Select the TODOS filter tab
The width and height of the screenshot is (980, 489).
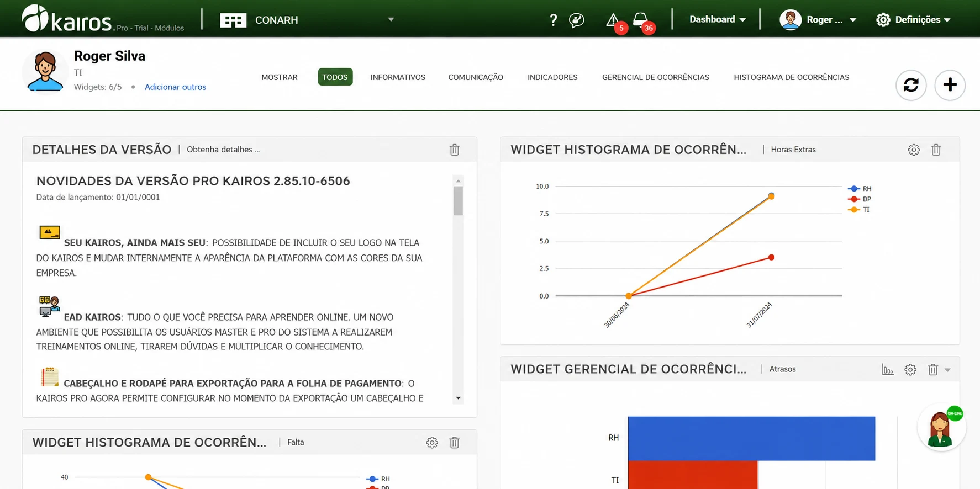click(x=335, y=77)
